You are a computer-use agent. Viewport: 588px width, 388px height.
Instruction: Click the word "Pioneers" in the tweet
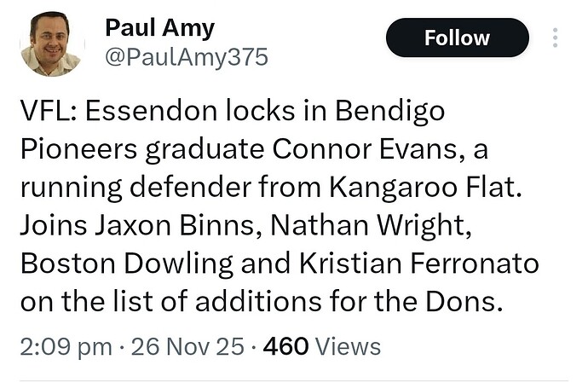coord(77,149)
